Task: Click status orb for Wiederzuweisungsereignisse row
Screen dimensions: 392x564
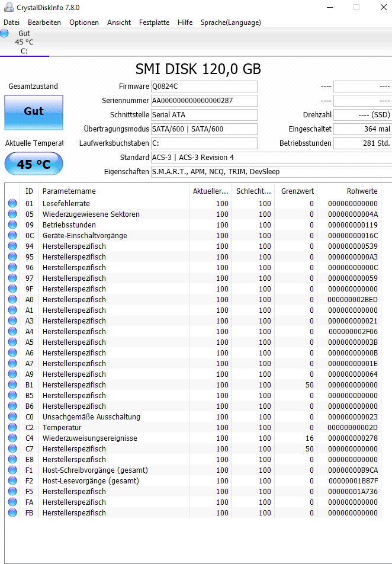Action: click(x=12, y=438)
